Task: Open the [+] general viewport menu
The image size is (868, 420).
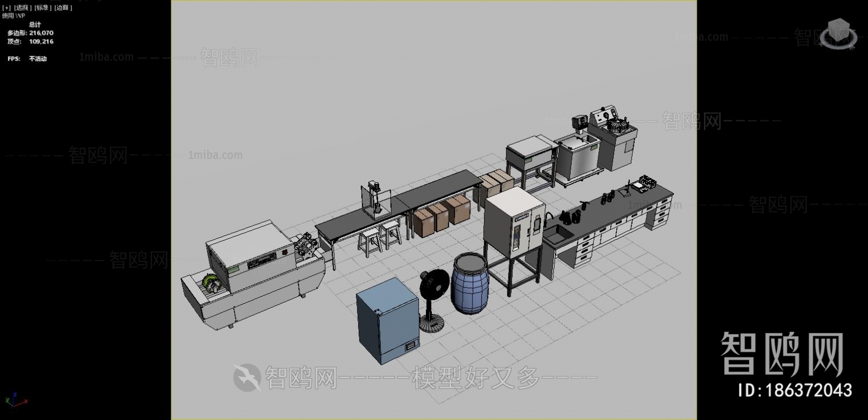Action: 7,8
